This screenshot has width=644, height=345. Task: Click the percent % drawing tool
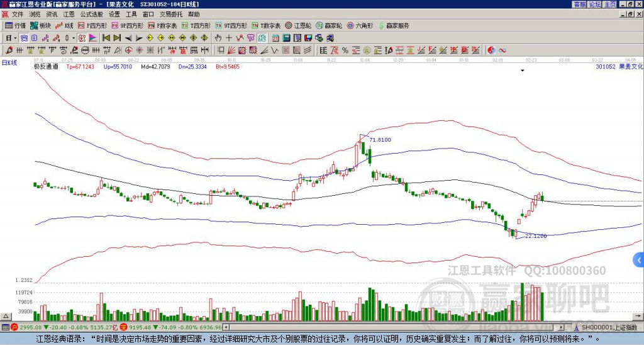point(345,50)
